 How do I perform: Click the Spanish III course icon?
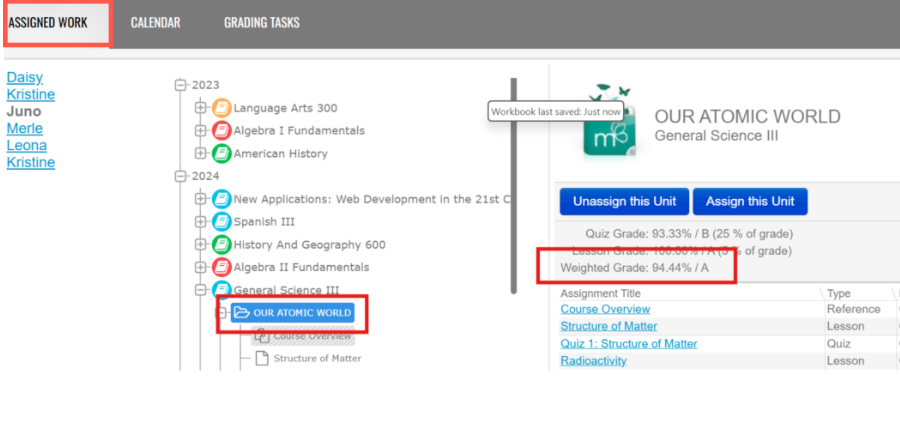[x=222, y=222]
